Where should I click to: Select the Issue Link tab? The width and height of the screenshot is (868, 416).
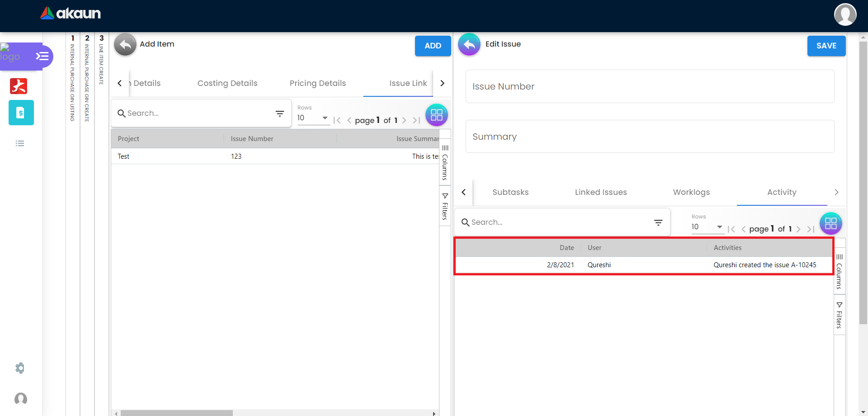408,83
